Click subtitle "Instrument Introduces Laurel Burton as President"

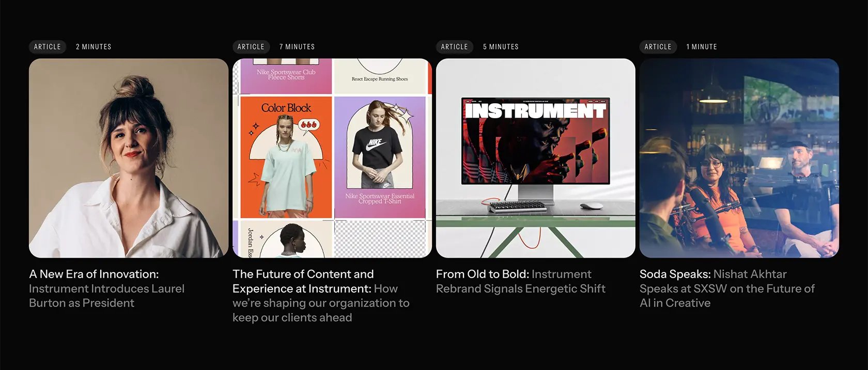point(106,296)
